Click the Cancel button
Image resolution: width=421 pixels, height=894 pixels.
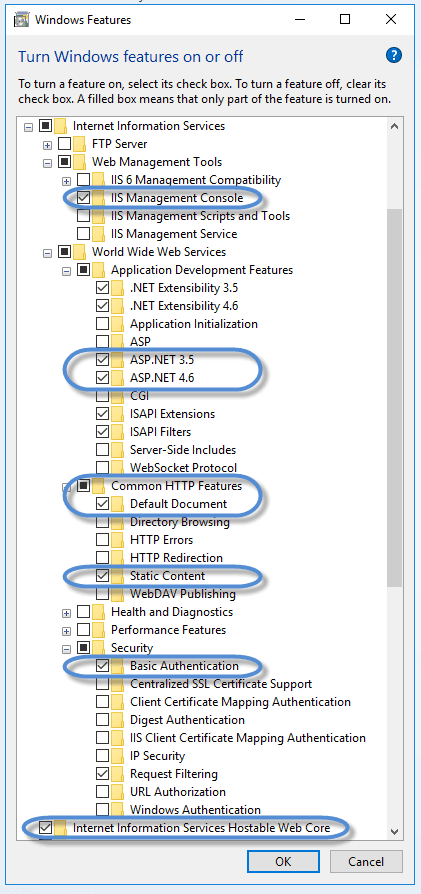366,862
